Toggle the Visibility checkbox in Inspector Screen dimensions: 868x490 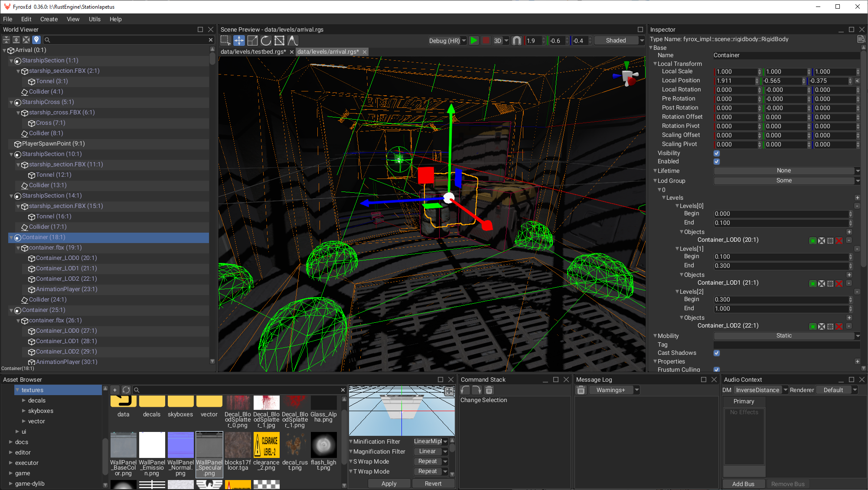[717, 153]
